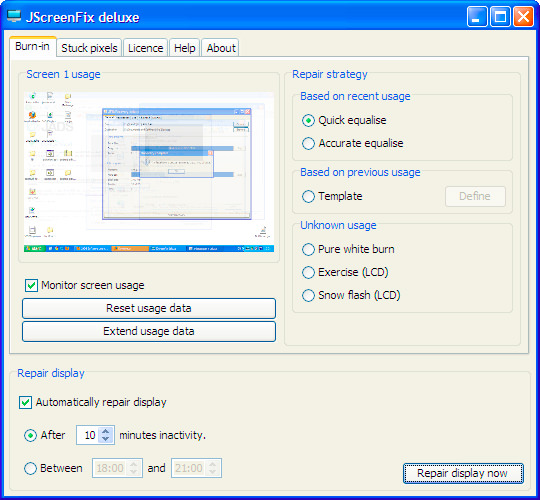Select Accurate equalise radio option
This screenshot has height=500, width=540.
308,143
